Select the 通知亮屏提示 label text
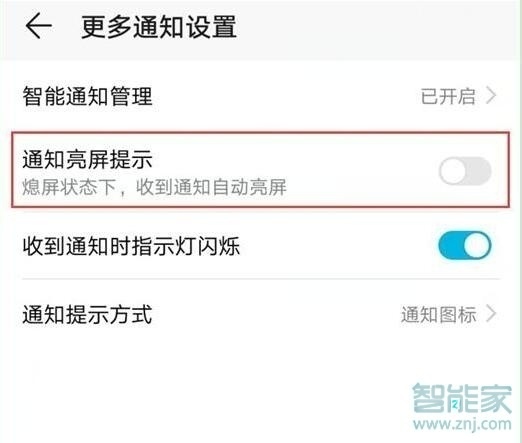The height and width of the screenshot is (443, 522). click(87, 159)
